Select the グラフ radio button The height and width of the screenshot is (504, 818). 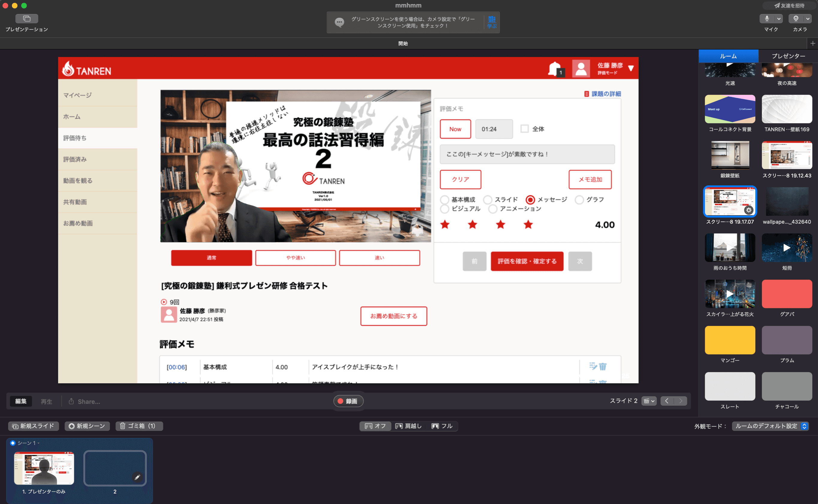pos(579,200)
